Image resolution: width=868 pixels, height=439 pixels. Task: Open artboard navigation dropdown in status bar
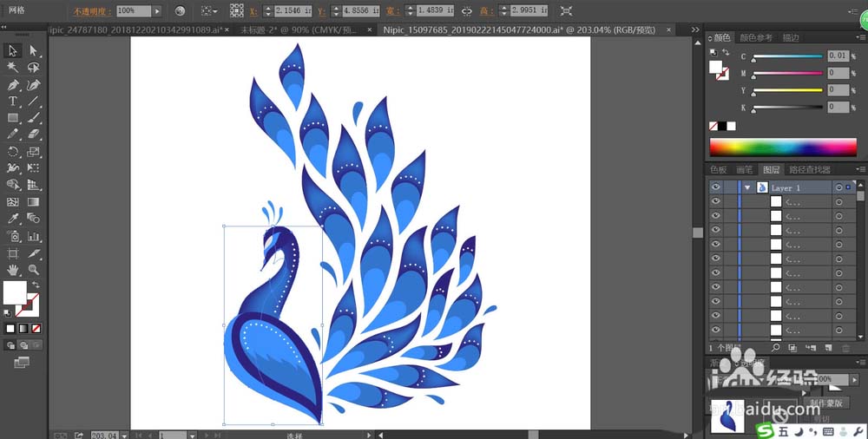pyautogui.click(x=192, y=436)
